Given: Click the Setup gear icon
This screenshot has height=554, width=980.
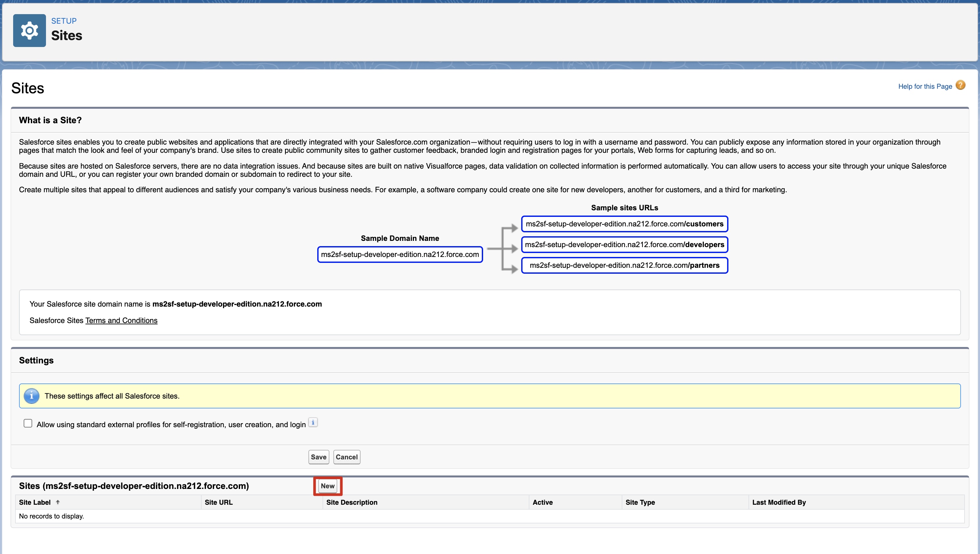Looking at the screenshot, I should [29, 31].
